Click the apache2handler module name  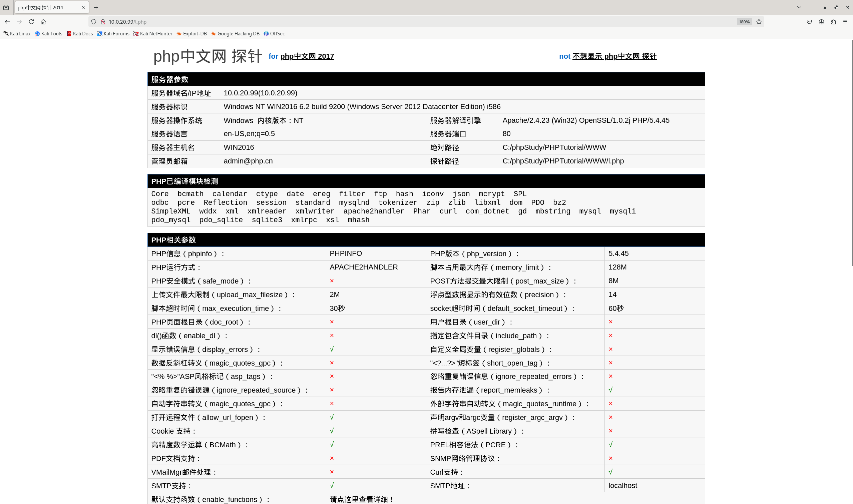[x=374, y=211]
